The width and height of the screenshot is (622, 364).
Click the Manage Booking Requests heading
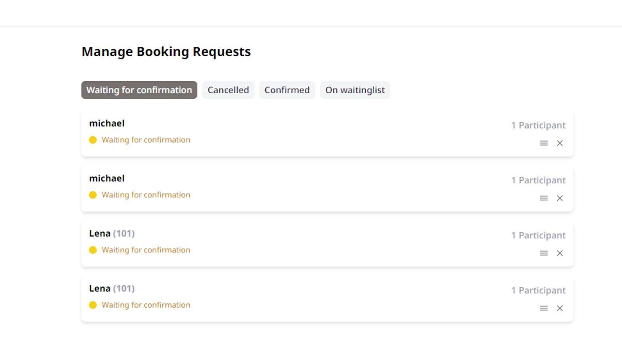click(x=166, y=52)
